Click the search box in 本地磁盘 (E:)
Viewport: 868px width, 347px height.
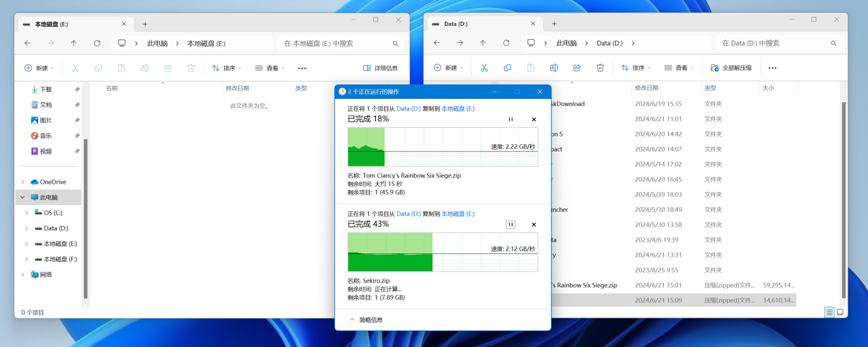(335, 44)
